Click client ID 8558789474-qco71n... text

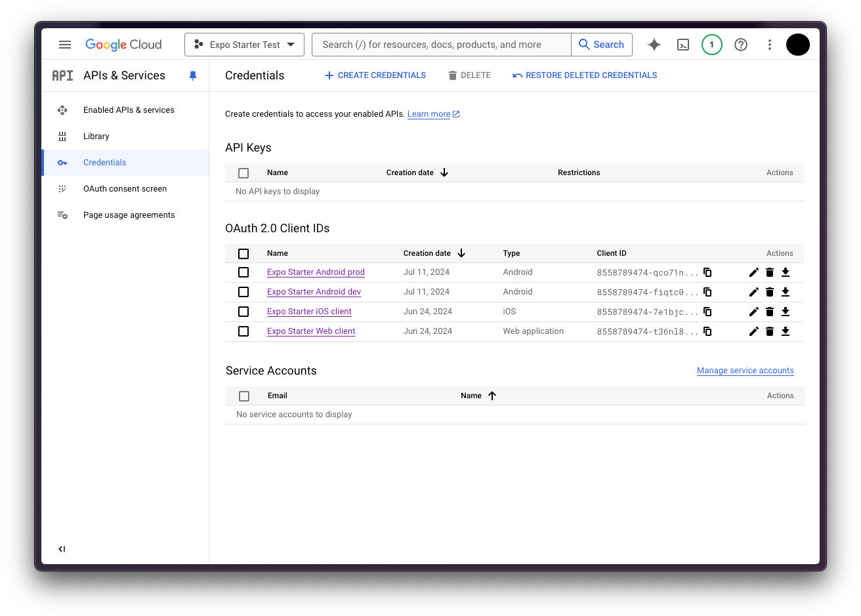click(x=648, y=273)
